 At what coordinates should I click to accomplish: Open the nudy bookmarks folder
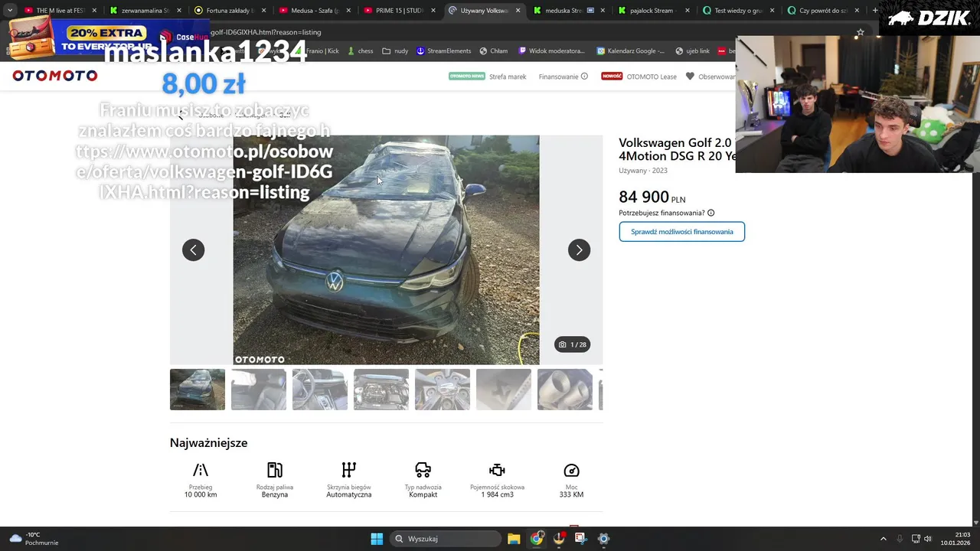click(x=396, y=51)
